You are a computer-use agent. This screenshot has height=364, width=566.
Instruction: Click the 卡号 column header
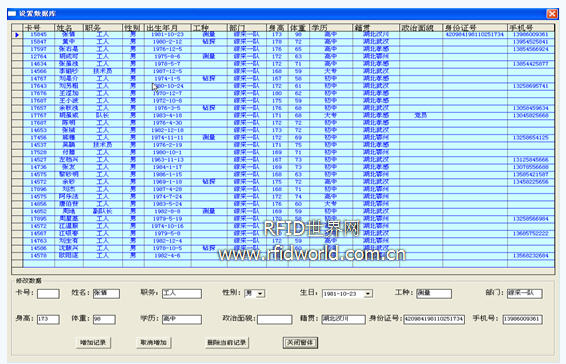[x=39, y=27]
